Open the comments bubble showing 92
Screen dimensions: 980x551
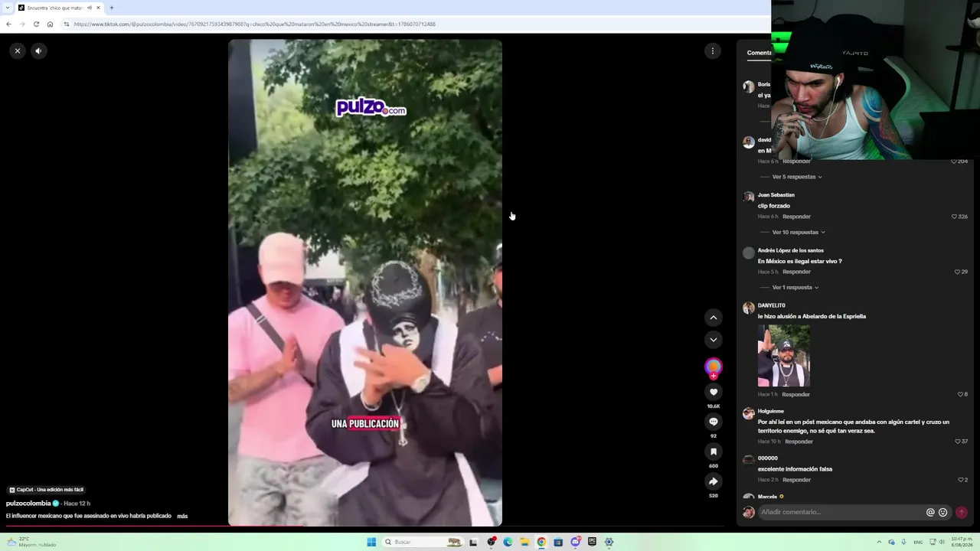click(x=714, y=422)
